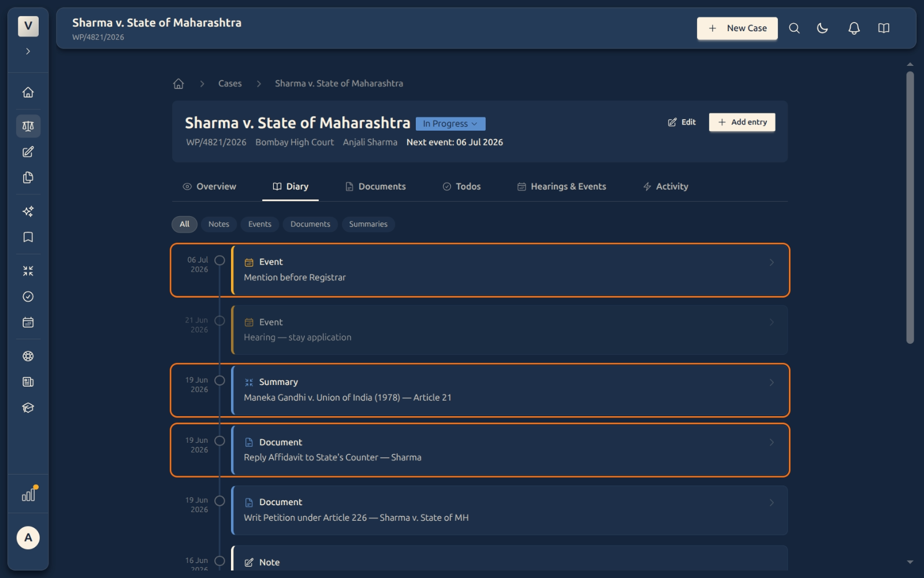Image resolution: width=924 pixels, height=578 pixels.
Task: Expand the sidebar using the chevron arrow
Action: (x=28, y=51)
